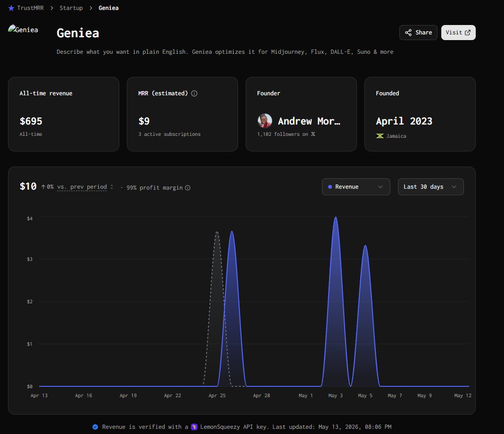
Task: Click the May 5 revenue peak
Action: coord(365,246)
